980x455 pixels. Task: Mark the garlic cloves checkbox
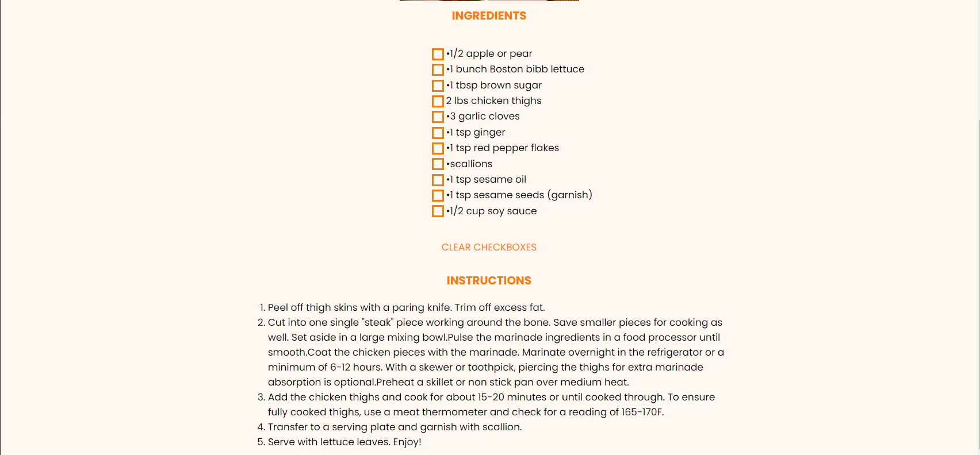[x=438, y=117]
